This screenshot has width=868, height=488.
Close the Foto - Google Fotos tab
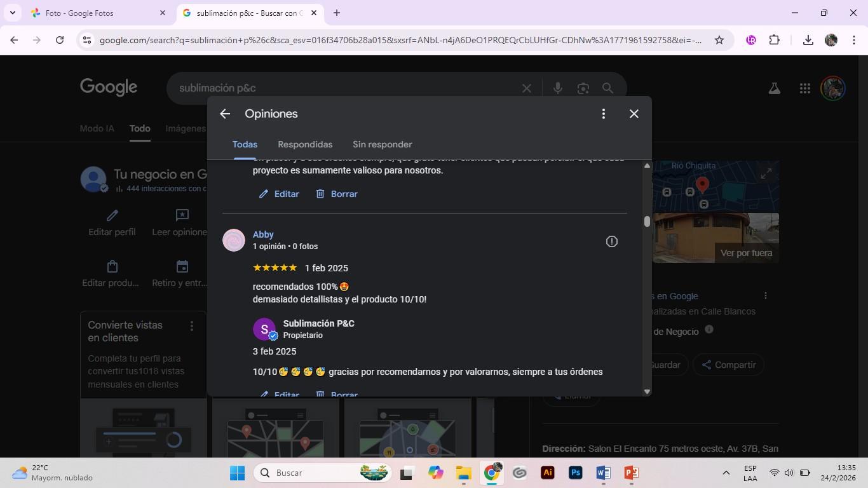[163, 13]
